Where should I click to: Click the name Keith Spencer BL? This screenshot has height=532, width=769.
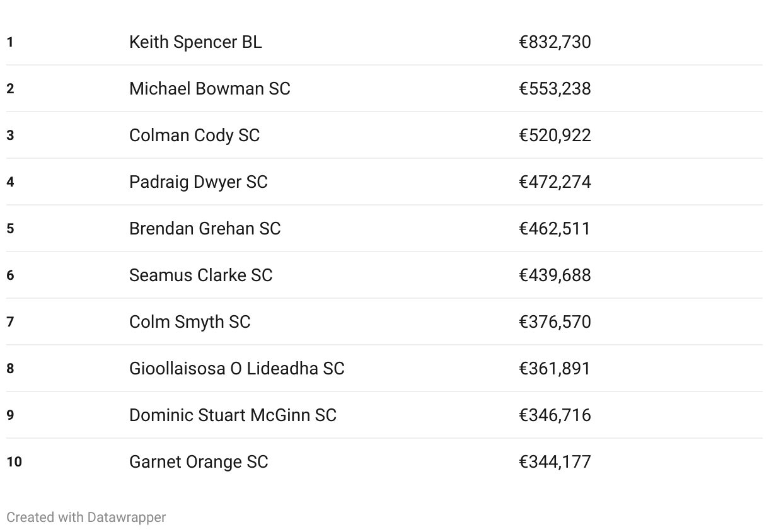[x=195, y=42]
